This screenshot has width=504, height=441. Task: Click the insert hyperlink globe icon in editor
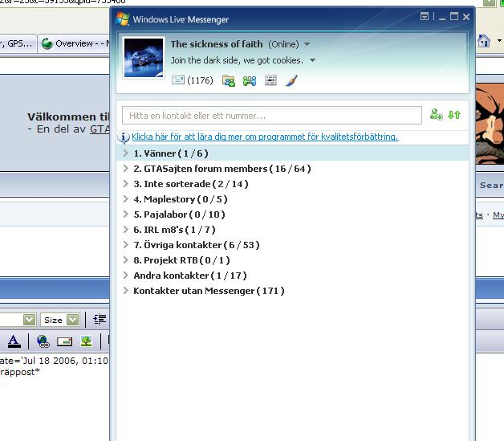coord(43,341)
